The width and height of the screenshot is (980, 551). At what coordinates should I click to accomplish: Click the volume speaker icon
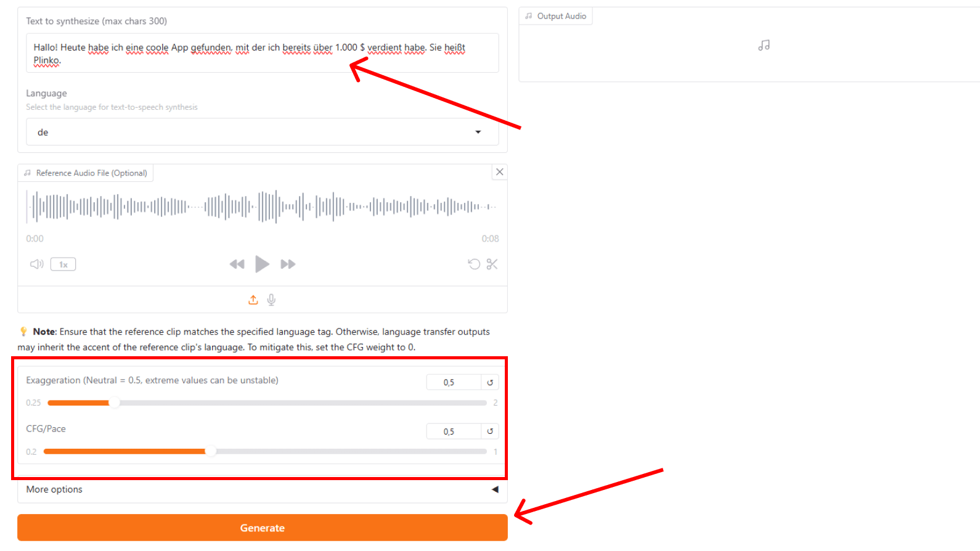click(36, 264)
